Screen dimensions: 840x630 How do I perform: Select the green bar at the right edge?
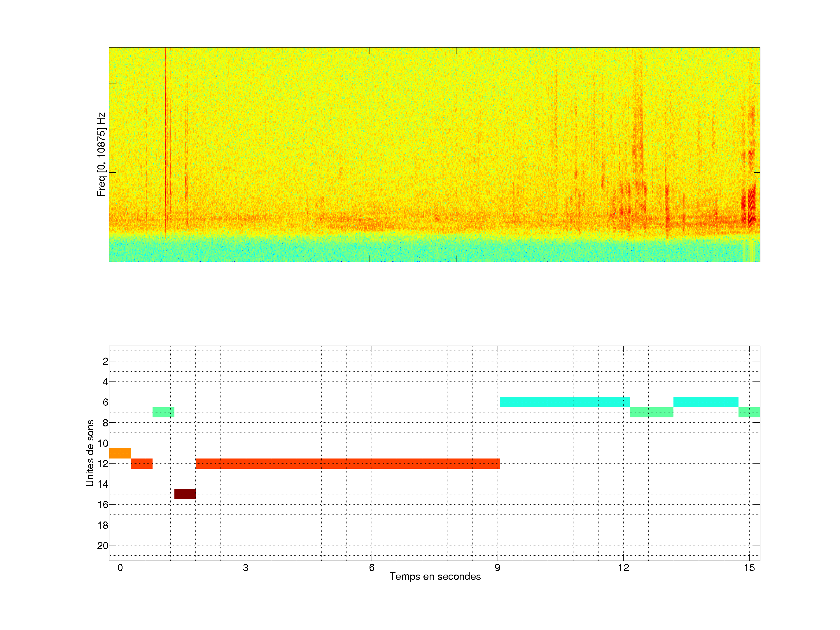click(749, 412)
